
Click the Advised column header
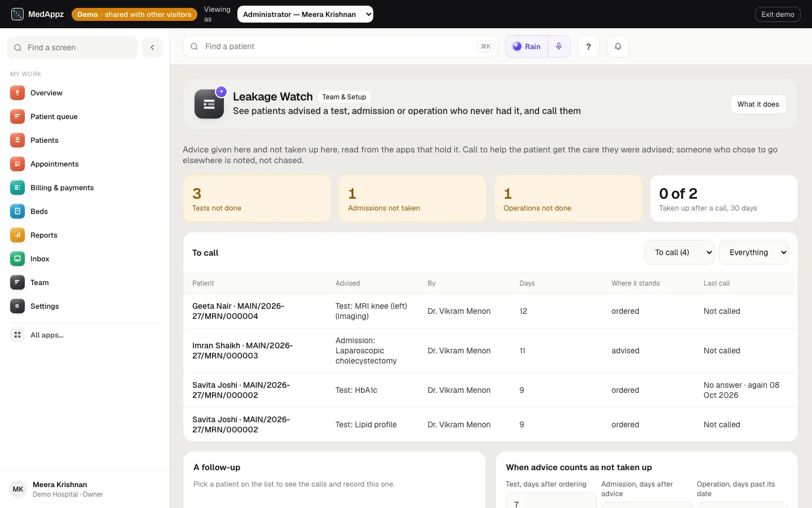click(x=348, y=283)
